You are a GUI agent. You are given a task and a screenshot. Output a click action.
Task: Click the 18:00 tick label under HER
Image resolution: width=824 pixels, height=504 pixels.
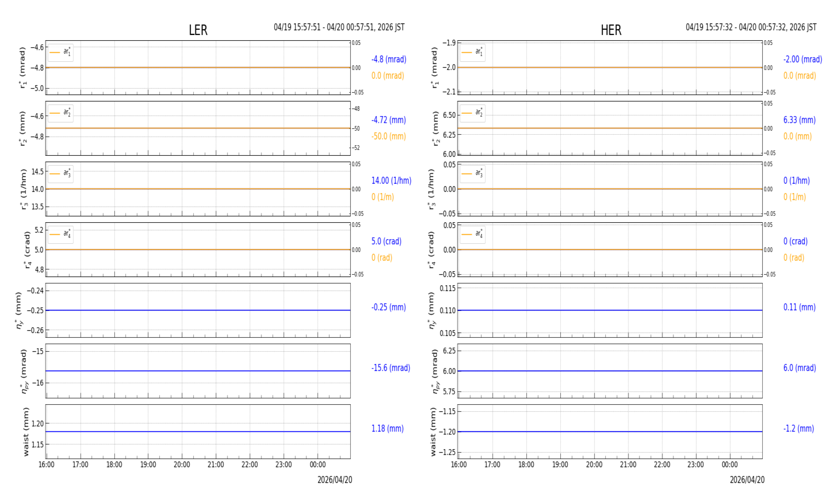[526, 465]
